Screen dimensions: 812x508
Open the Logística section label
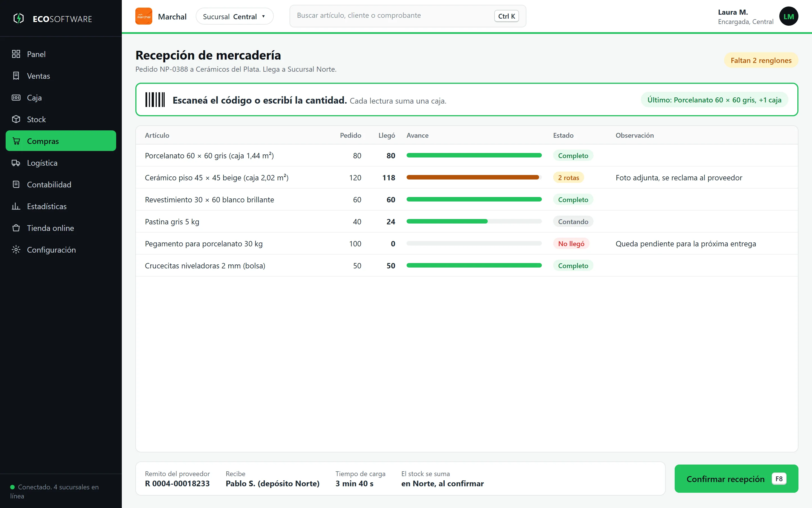click(x=42, y=163)
